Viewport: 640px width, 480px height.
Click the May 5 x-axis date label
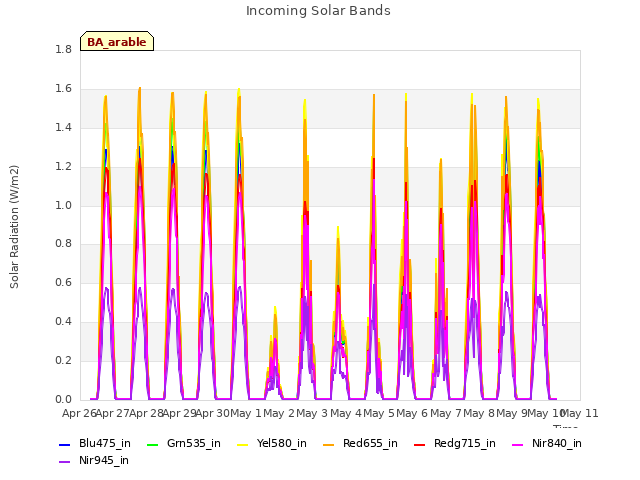tap(379, 414)
